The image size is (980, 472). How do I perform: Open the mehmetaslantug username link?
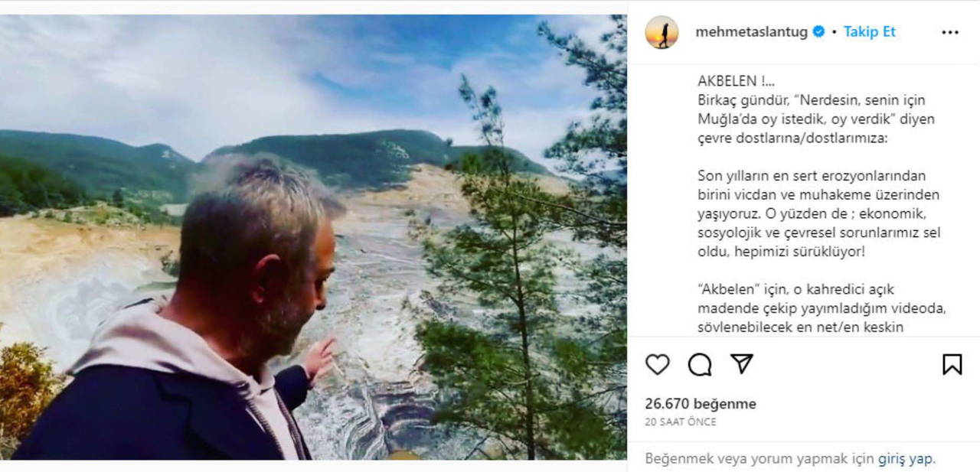751,32
